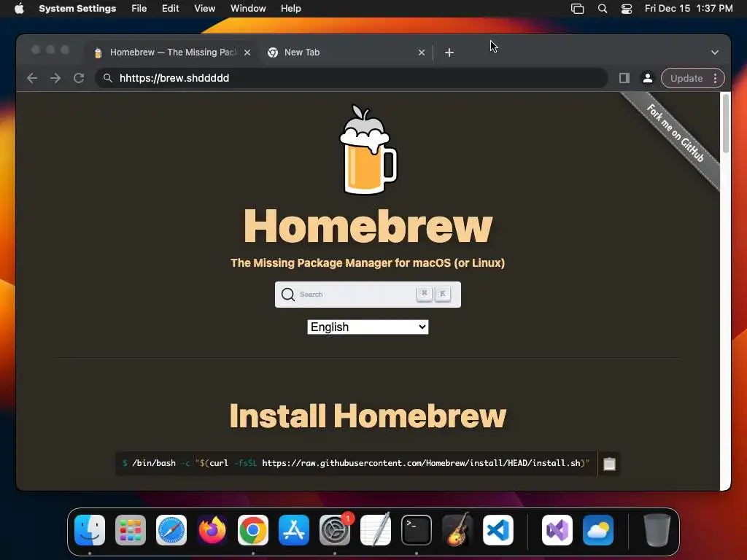Open Launchpad from the Dock

click(x=131, y=530)
